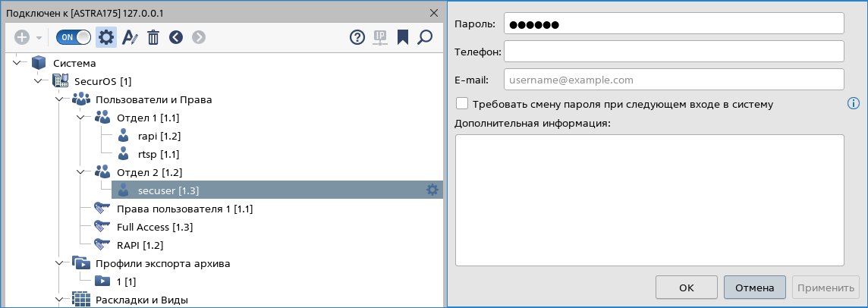Click the rename pencil icon in toolbar
The image size is (868, 308).
pyautogui.click(x=130, y=37)
